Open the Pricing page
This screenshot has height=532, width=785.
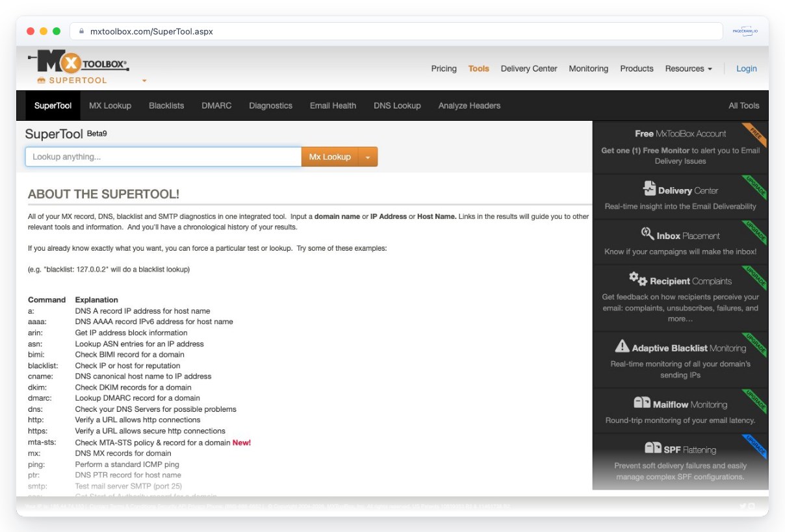[x=444, y=68]
